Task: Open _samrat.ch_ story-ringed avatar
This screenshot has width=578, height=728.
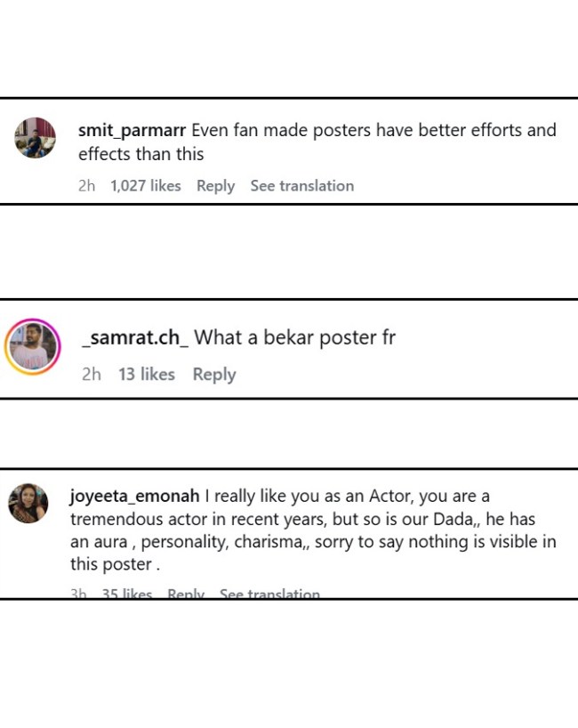Action: coord(33,346)
